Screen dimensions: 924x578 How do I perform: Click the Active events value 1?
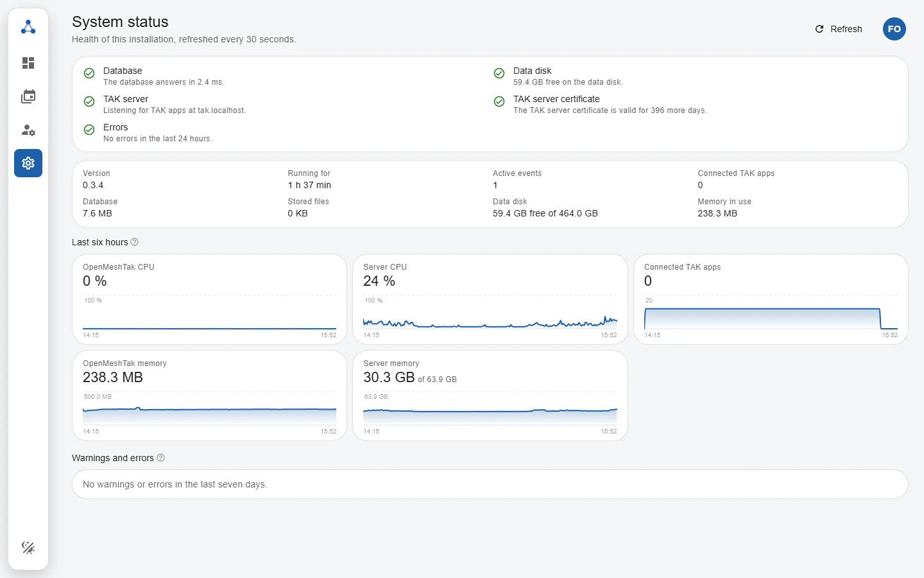[495, 185]
